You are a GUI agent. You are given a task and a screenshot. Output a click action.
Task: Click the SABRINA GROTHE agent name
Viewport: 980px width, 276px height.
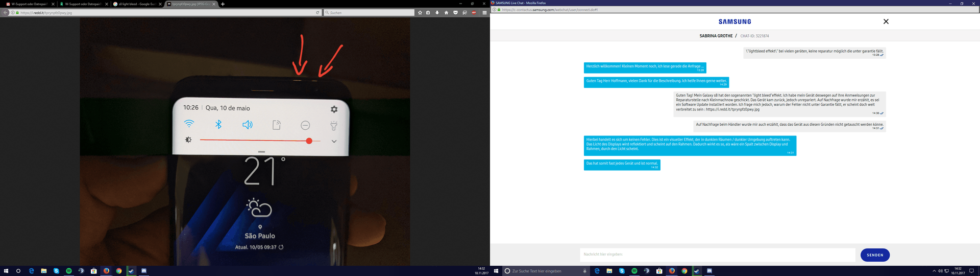(x=716, y=36)
